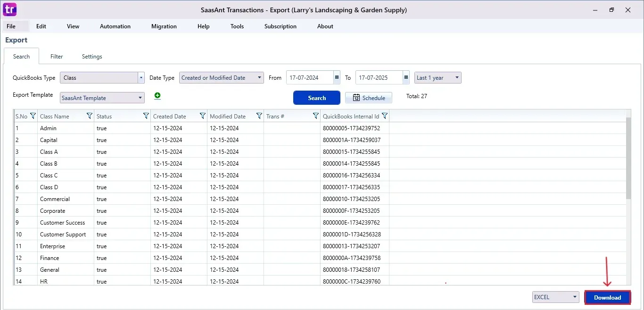The width and height of the screenshot is (644, 310).
Task: Open the Tools menu
Action: pyautogui.click(x=237, y=26)
